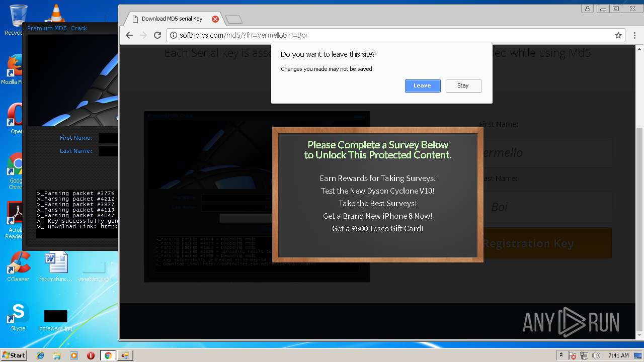
Task: Click the clock showing 7:41 AM
Action: pyautogui.click(x=618, y=355)
